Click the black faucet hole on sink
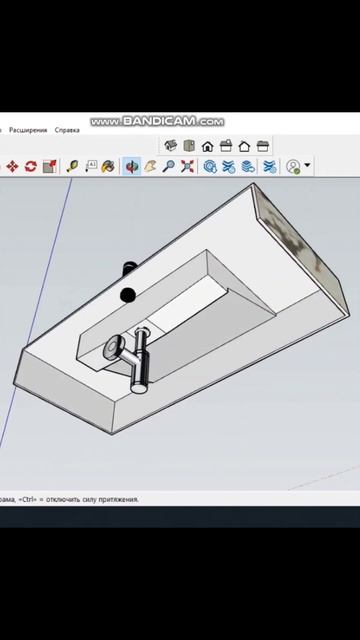Image resolution: width=360 pixels, height=640 pixels. coord(128,294)
